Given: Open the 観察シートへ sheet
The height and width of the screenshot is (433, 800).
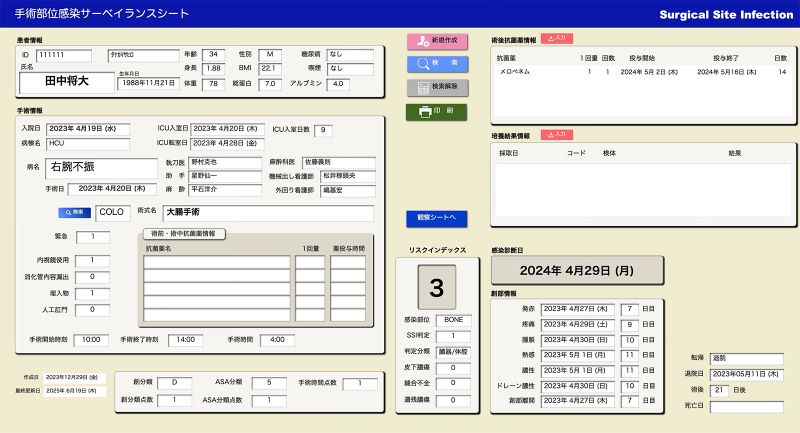Looking at the screenshot, I should click(436, 217).
